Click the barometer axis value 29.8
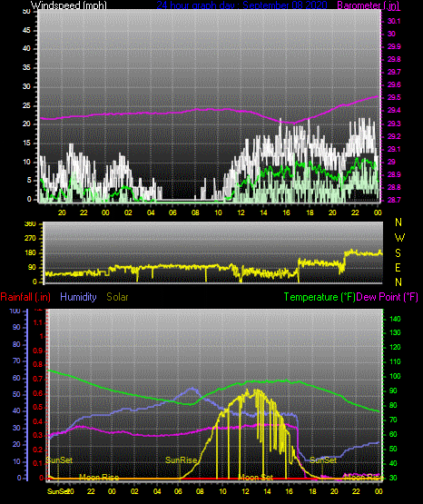This screenshot has height=504, width=423. tap(394, 59)
